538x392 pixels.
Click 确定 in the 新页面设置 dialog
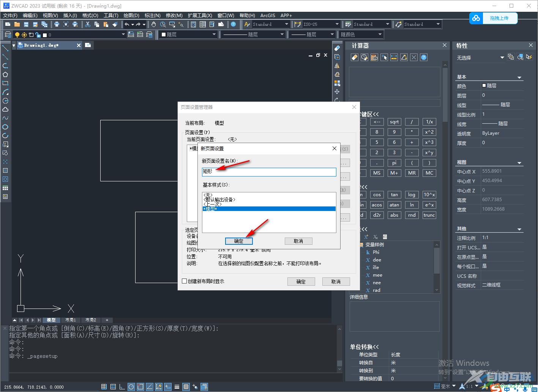point(239,241)
